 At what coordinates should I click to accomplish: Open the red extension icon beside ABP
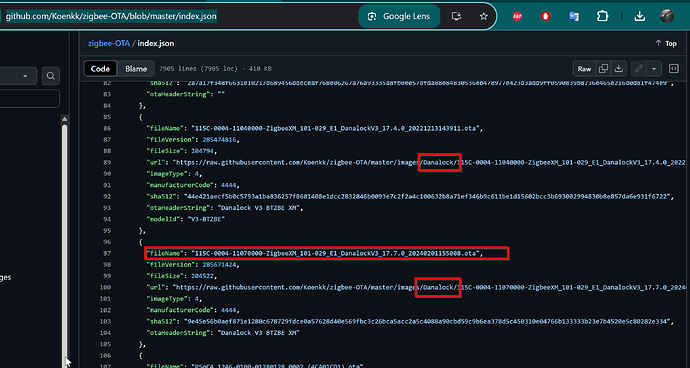point(545,16)
